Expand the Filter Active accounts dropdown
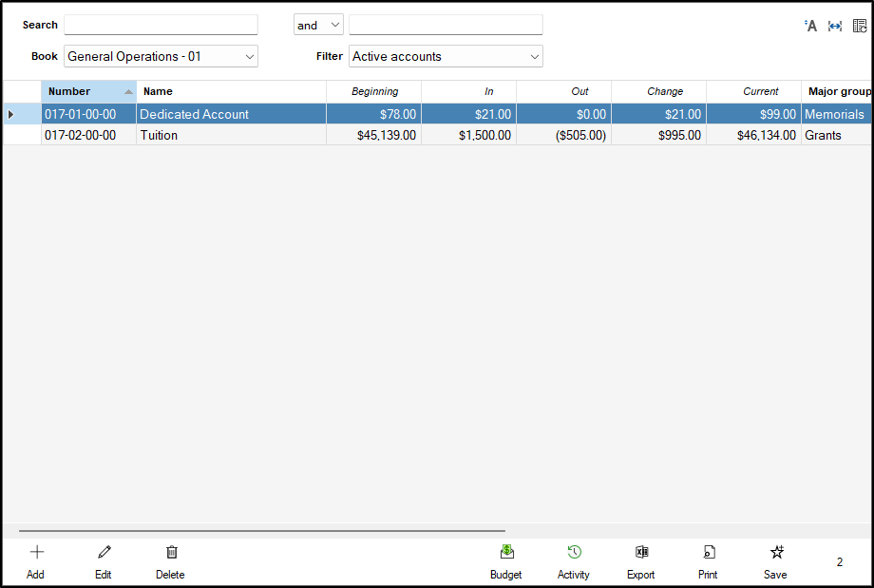This screenshot has width=874, height=588. point(535,57)
